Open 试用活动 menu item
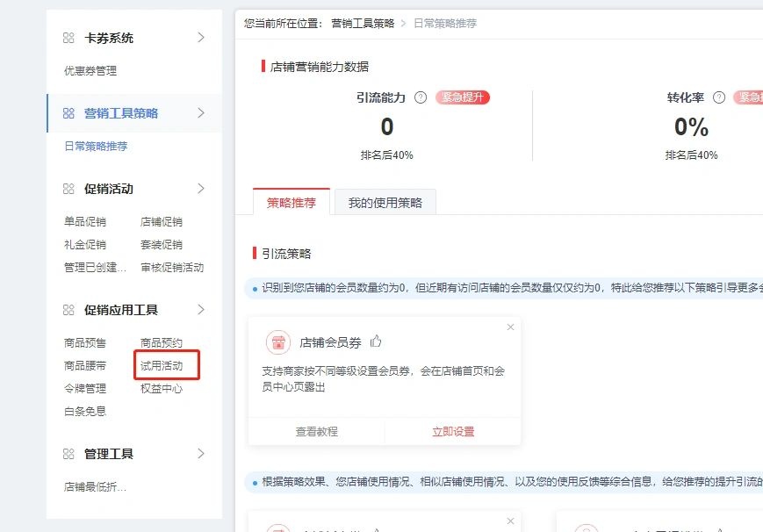763x532 pixels. [x=162, y=366]
